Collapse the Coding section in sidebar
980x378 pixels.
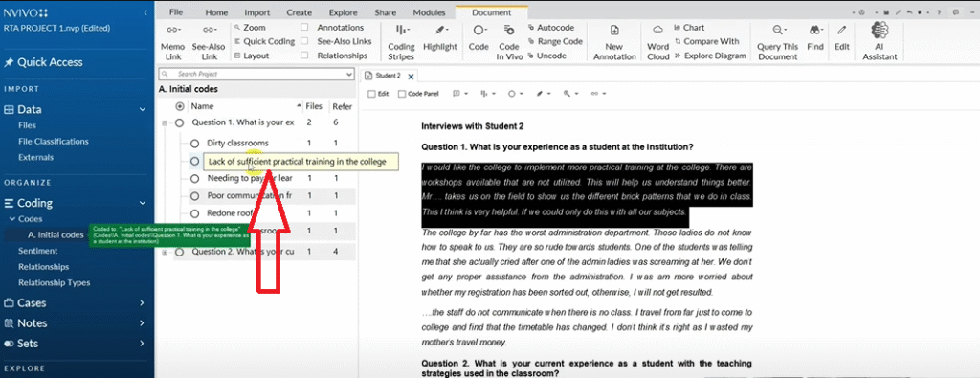pyautogui.click(x=143, y=203)
